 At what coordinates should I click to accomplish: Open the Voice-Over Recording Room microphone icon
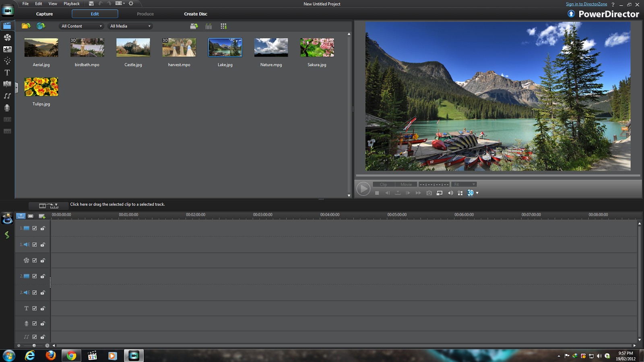click(7, 107)
